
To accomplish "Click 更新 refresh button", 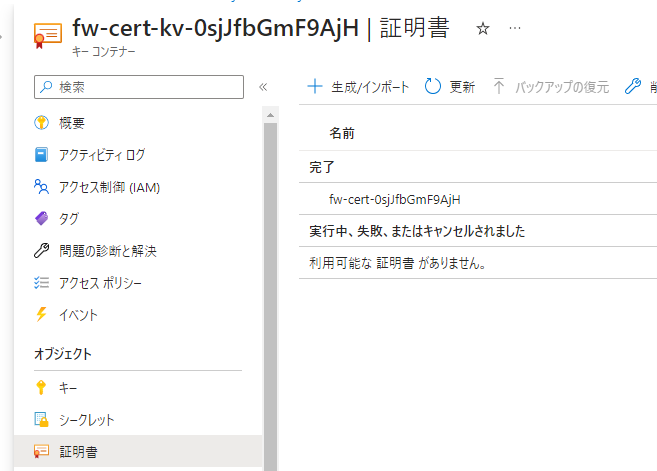I will (x=450, y=87).
